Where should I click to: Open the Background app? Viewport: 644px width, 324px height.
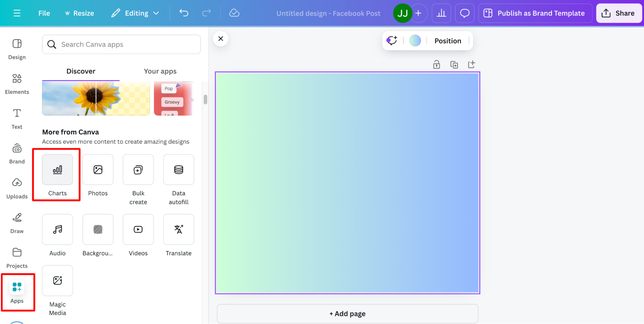point(98,236)
